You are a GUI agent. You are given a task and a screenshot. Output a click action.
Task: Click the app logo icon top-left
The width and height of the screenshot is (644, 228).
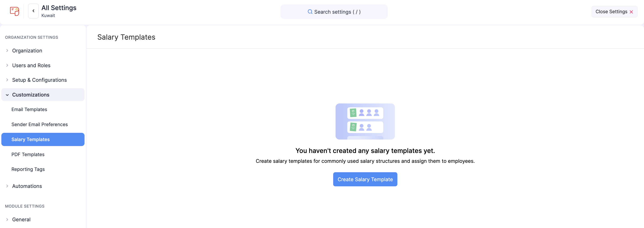tap(14, 11)
